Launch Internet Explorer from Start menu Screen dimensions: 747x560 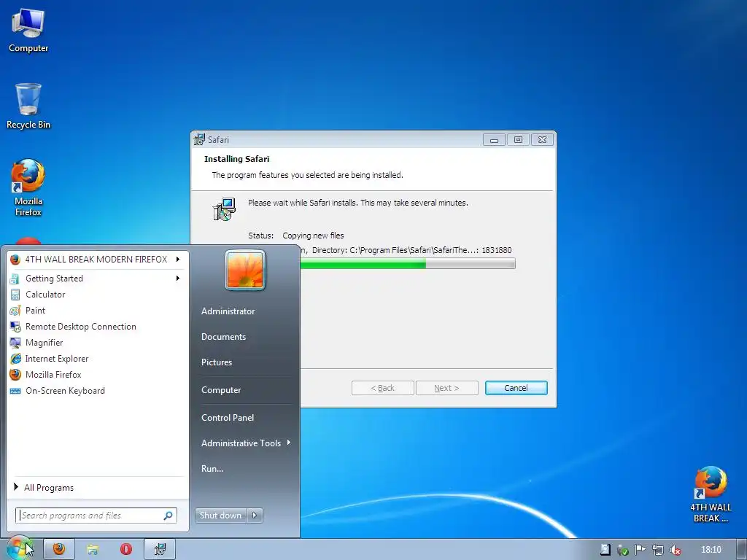57,359
